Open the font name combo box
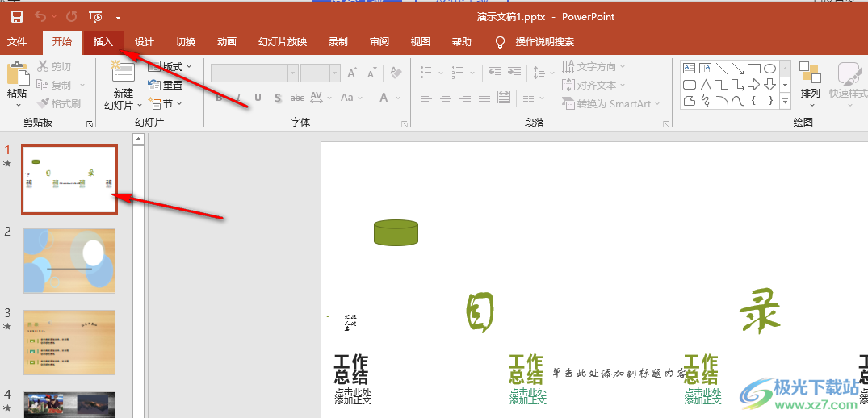 click(254, 73)
